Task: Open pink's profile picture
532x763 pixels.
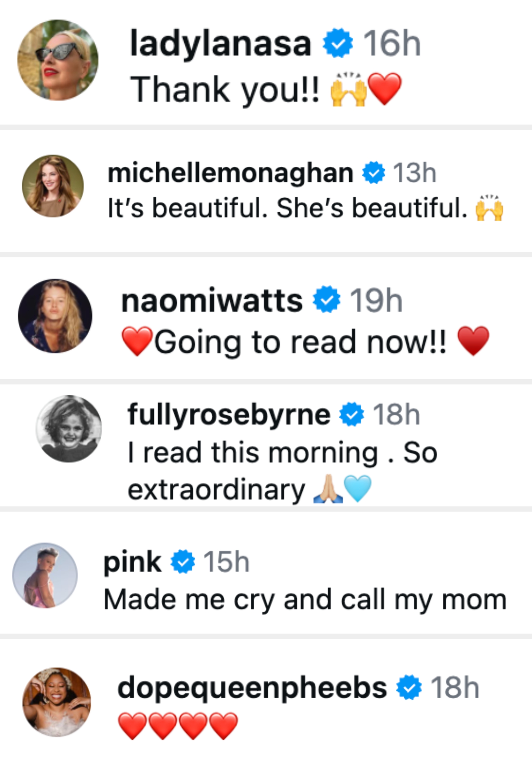Action: tap(45, 575)
